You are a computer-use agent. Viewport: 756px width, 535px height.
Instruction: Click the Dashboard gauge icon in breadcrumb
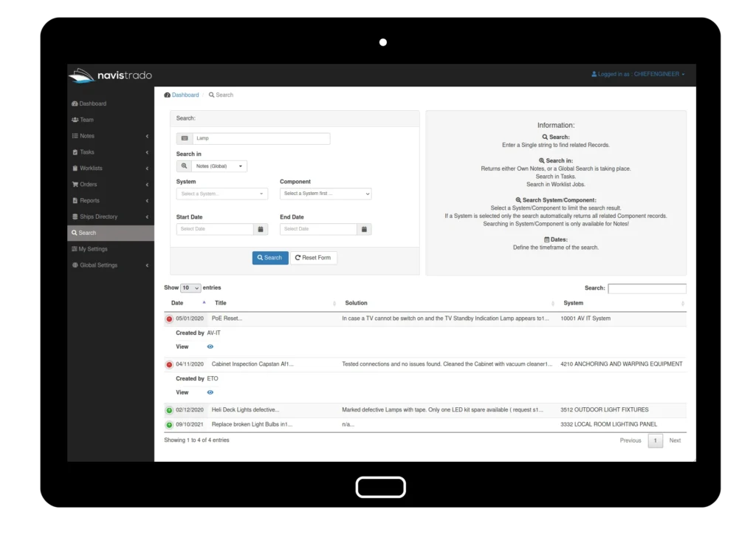(x=168, y=95)
